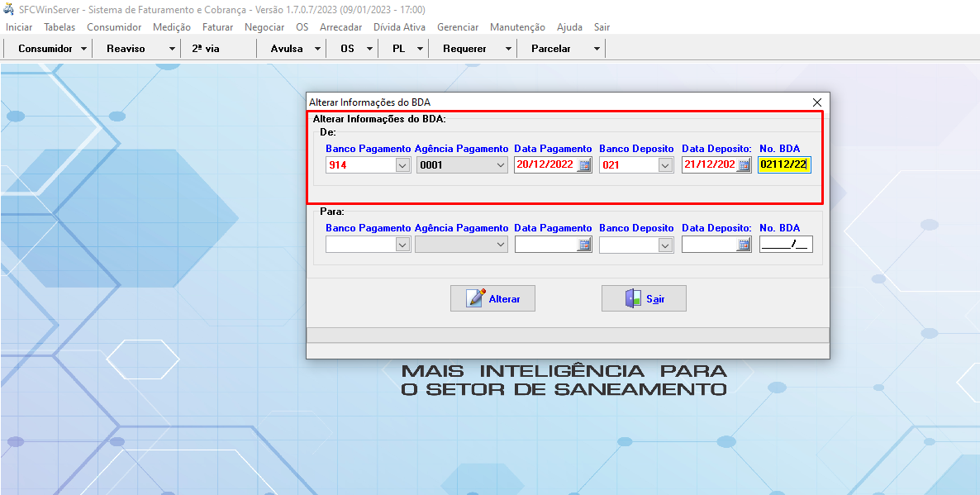Open calendar for De Data Deposito
Image resolution: width=980 pixels, height=495 pixels.
[x=744, y=165]
